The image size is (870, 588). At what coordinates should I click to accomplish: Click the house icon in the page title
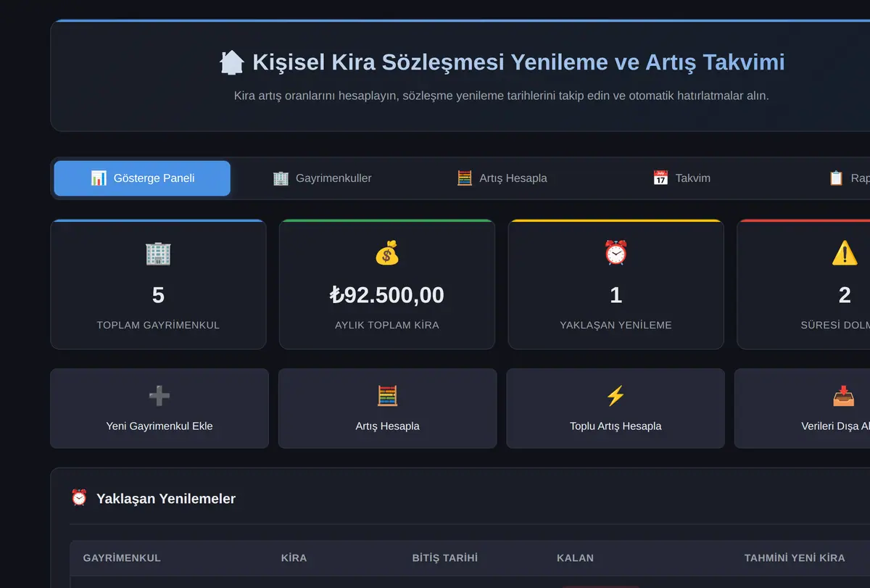231,62
